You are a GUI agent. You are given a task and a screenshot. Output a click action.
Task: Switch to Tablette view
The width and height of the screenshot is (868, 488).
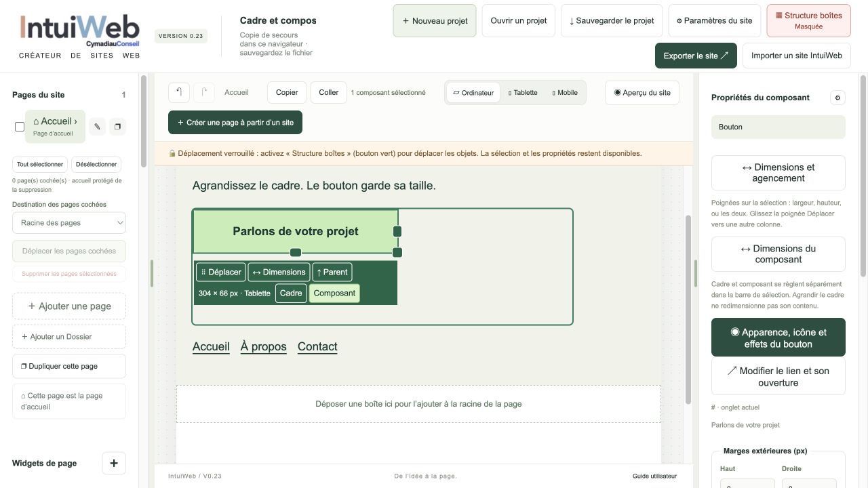click(523, 93)
